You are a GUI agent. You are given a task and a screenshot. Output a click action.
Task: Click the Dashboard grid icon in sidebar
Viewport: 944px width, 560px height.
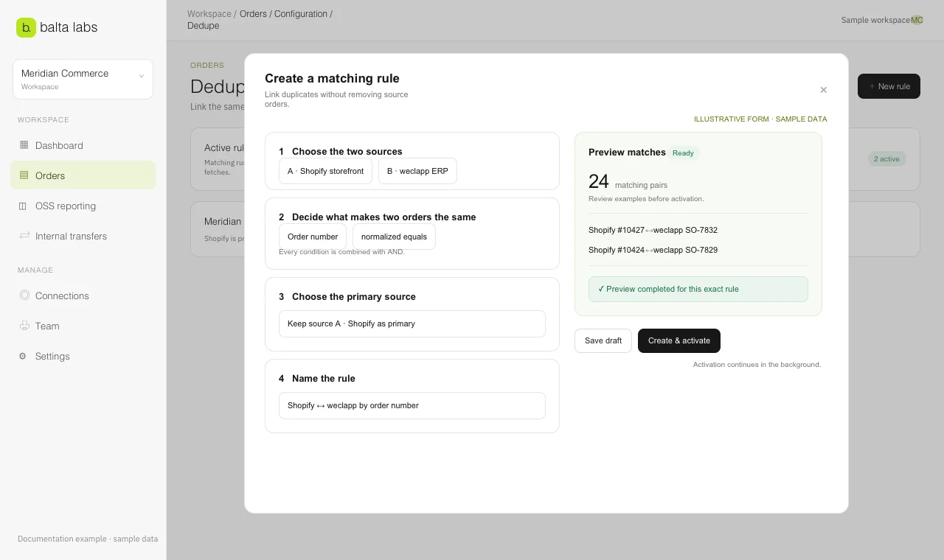point(24,145)
